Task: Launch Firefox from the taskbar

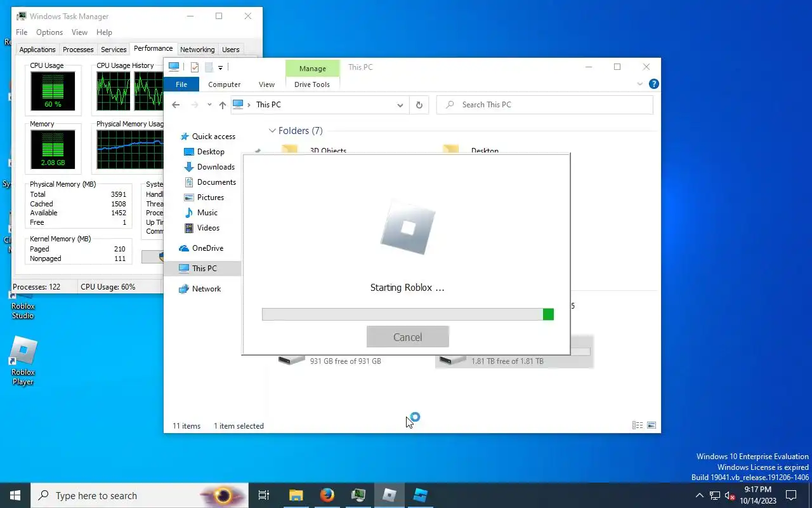Action: click(327, 495)
